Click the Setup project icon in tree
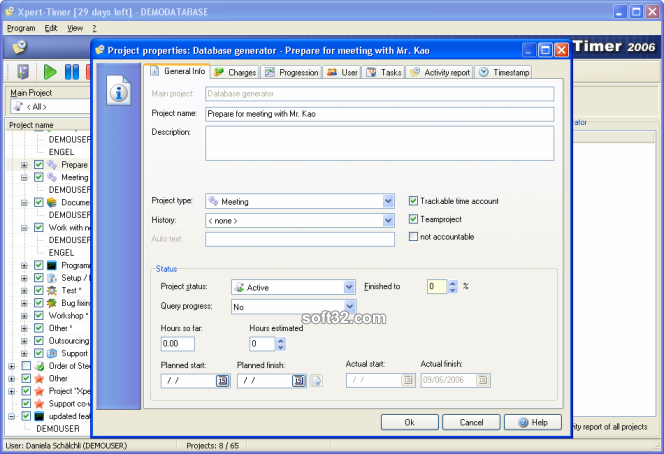The width and height of the screenshot is (664, 454). click(52, 278)
